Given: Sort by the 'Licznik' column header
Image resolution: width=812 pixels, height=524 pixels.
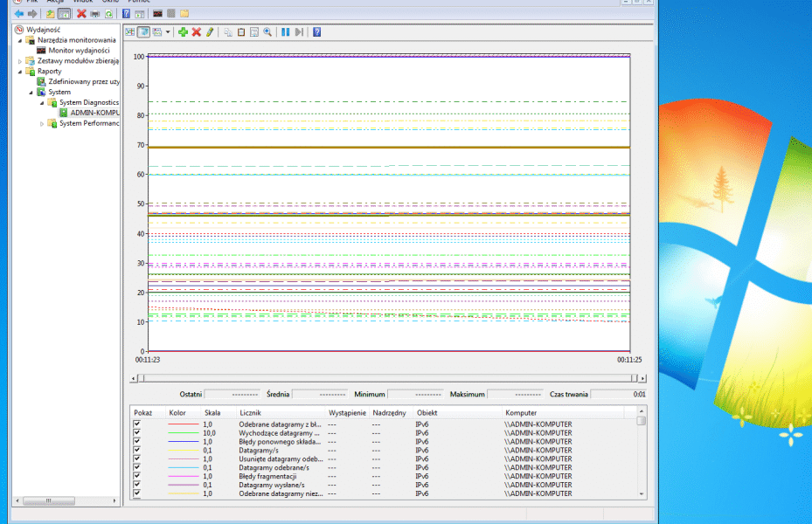Looking at the screenshot, I should 250,412.
